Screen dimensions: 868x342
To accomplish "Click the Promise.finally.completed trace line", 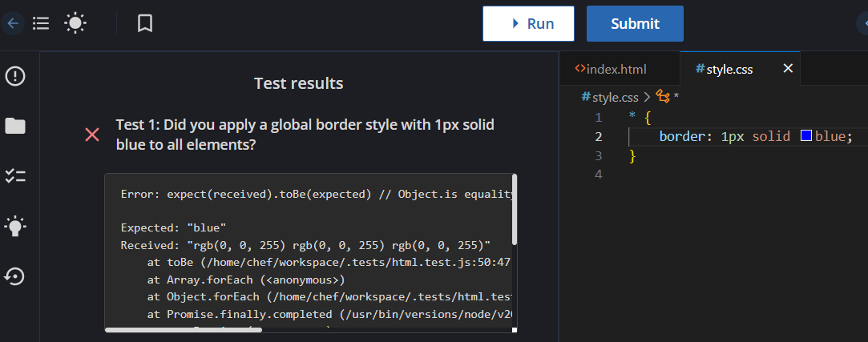I will point(329,313).
